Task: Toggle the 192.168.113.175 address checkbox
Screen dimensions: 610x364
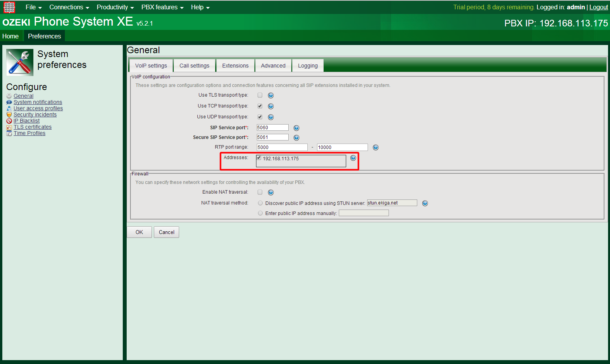Action: coord(259,158)
